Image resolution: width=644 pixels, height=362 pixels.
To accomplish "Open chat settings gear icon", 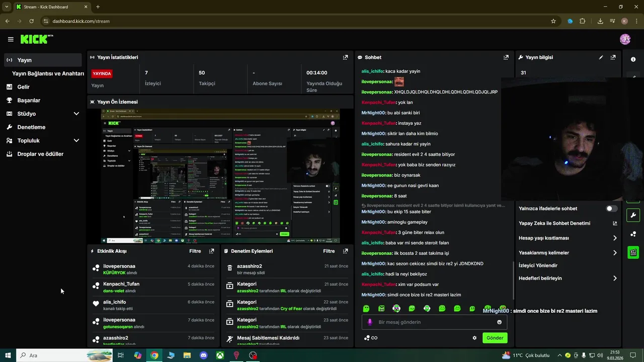I will pos(474,338).
